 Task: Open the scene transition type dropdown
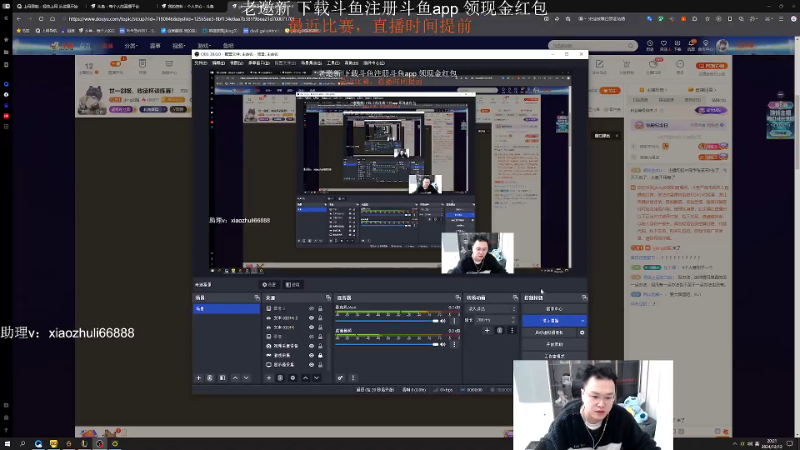pos(491,309)
